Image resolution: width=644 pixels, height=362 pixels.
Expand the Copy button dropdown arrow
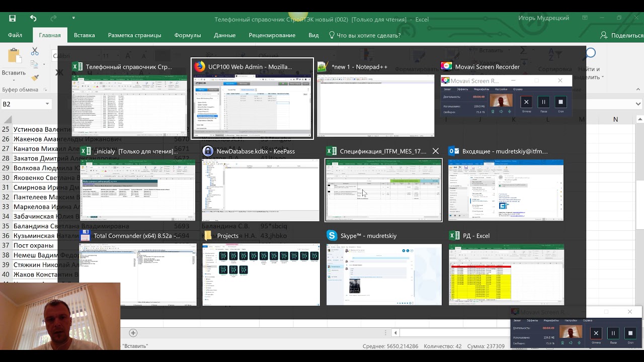tap(43, 65)
